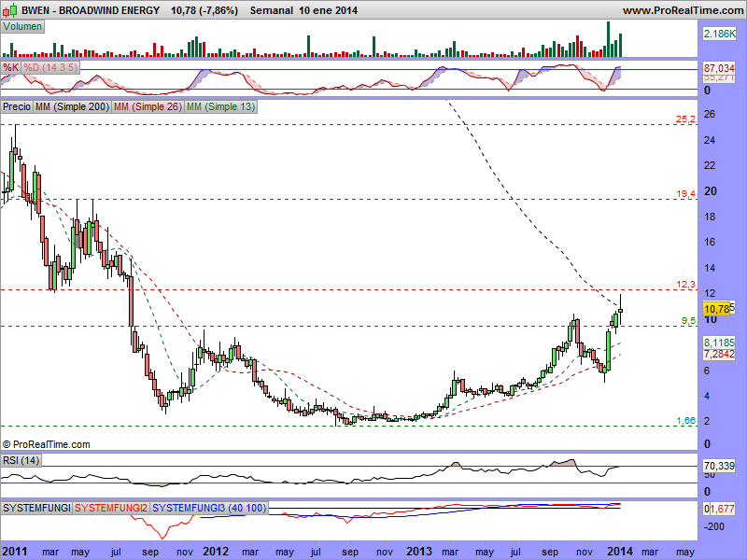Click the 2012 label on the time axis
The height and width of the screenshot is (560, 747).
[216, 552]
